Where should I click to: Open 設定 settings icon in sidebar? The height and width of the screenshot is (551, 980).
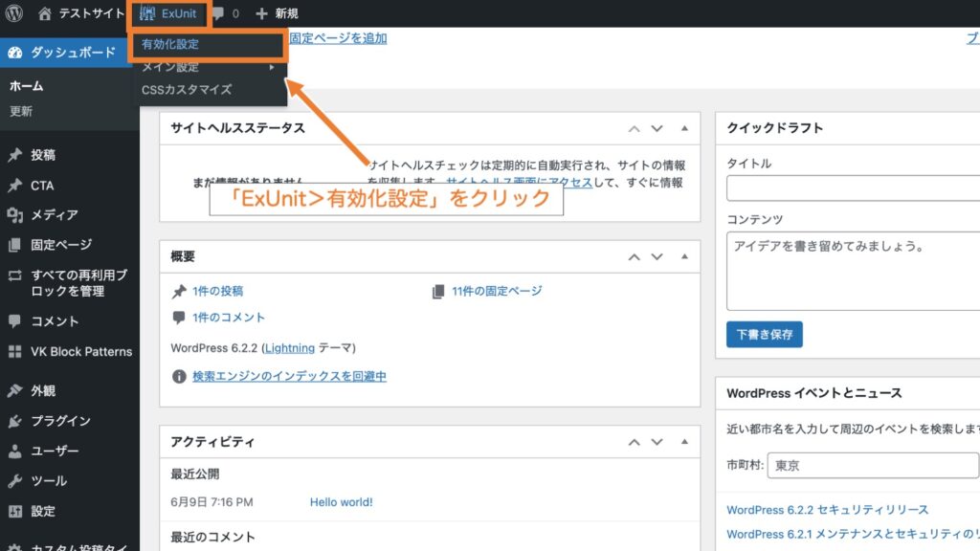tap(22, 510)
